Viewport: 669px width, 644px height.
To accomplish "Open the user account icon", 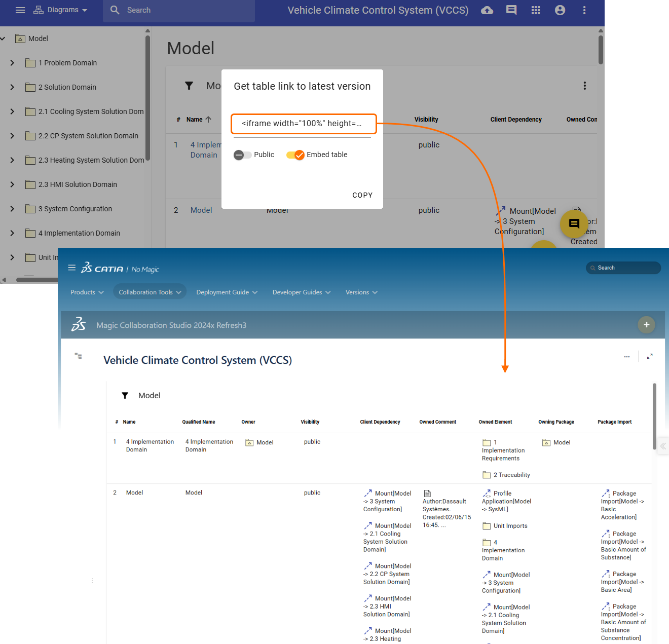I will coord(560,10).
